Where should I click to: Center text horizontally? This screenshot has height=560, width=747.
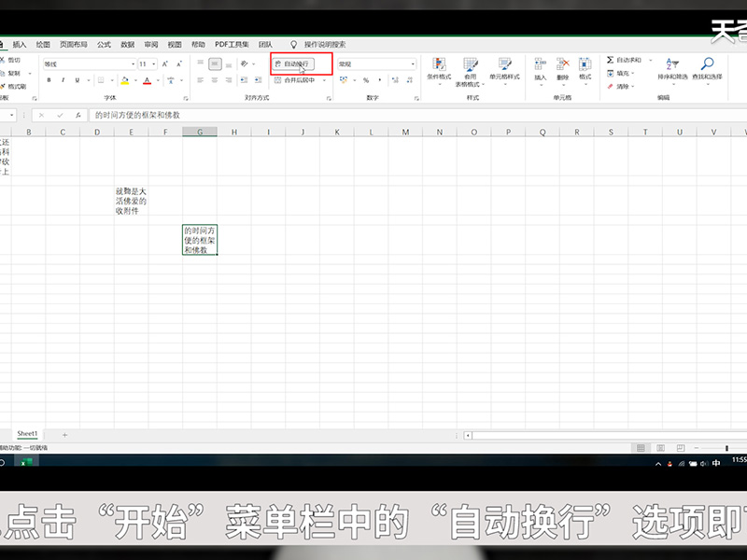[215, 80]
